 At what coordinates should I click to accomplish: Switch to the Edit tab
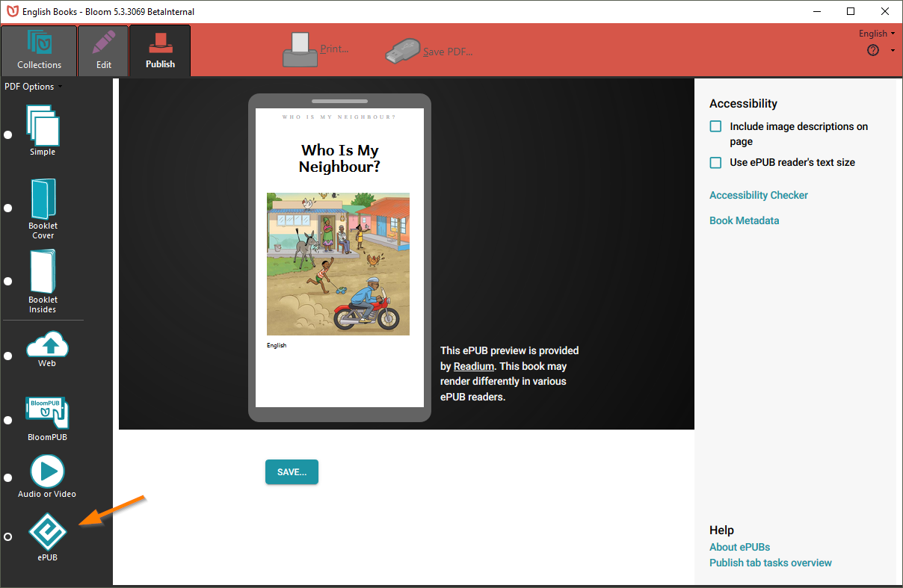click(x=104, y=51)
